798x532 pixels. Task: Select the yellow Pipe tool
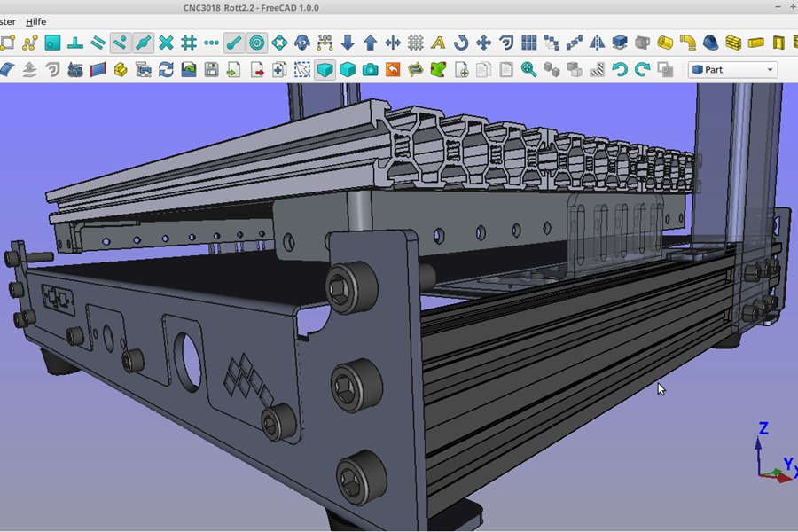click(665, 43)
